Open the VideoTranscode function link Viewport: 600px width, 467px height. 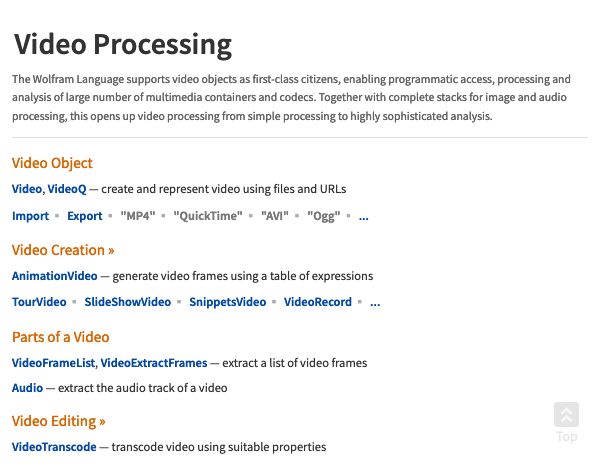(54, 447)
